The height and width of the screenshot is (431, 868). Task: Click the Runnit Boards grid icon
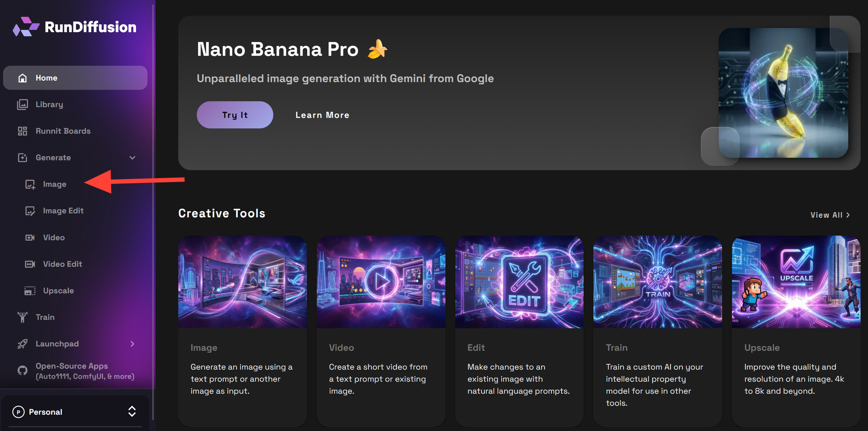tap(23, 131)
